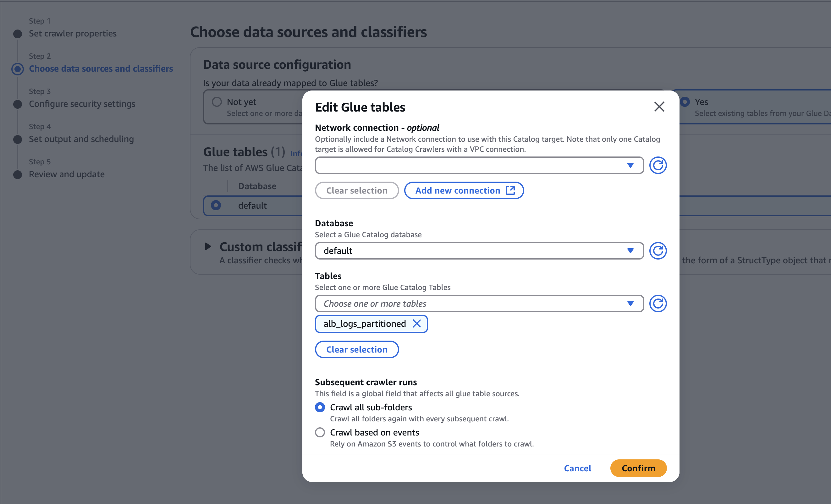Click the Network connection dropdown arrow
Image resolution: width=831 pixels, height=504 pixels.
(630, 165)
